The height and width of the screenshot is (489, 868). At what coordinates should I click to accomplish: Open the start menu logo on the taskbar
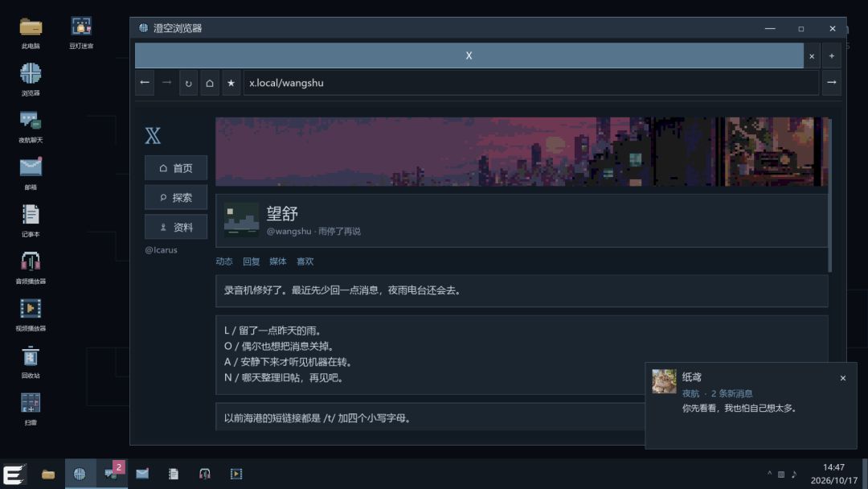tap(14, 474)
